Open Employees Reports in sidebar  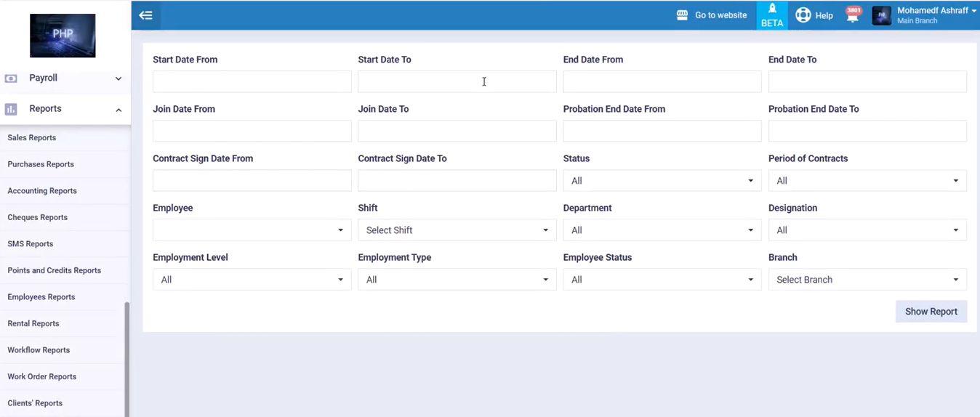(41, 297)
